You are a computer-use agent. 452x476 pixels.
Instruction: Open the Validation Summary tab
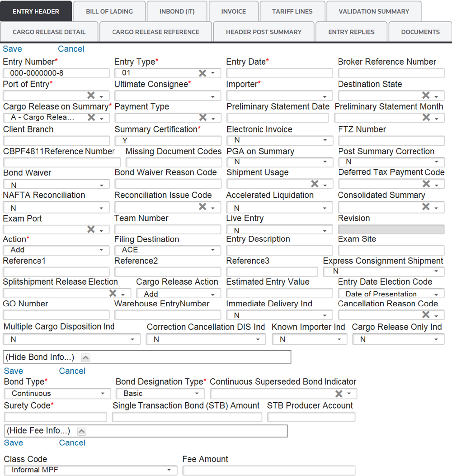coord(373,11)
